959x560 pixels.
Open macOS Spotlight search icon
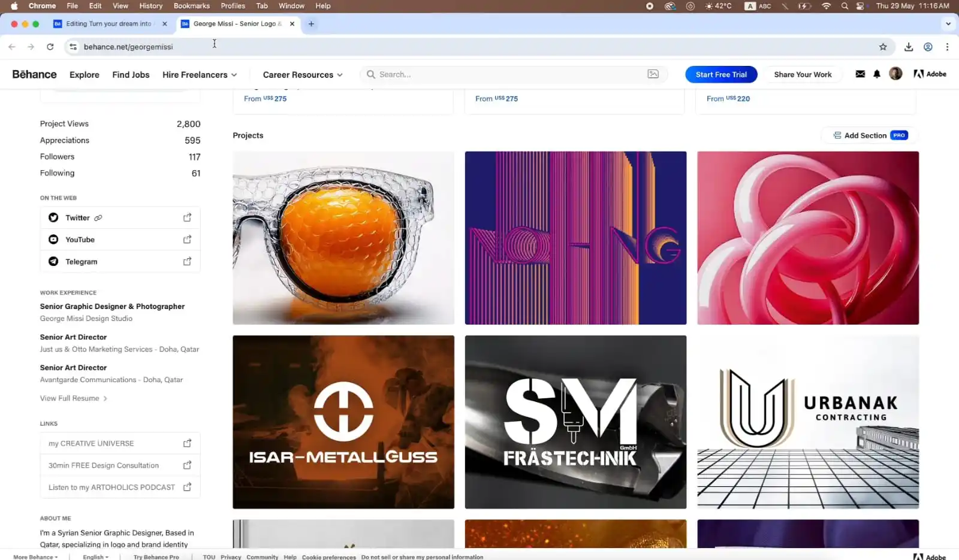tap(845, 6)
